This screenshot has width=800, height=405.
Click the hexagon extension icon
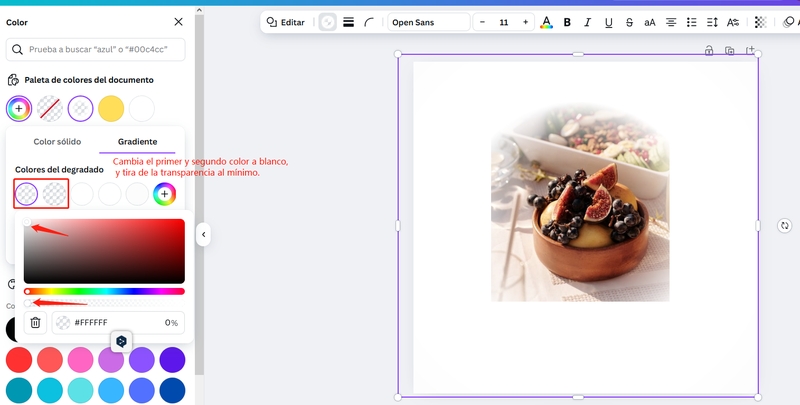[121, 341]
